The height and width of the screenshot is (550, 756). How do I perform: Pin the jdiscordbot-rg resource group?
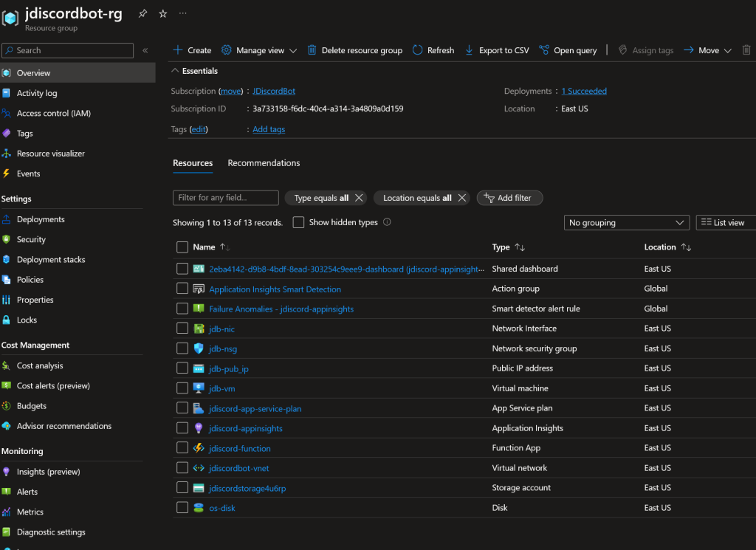click(x=142, y=13)
